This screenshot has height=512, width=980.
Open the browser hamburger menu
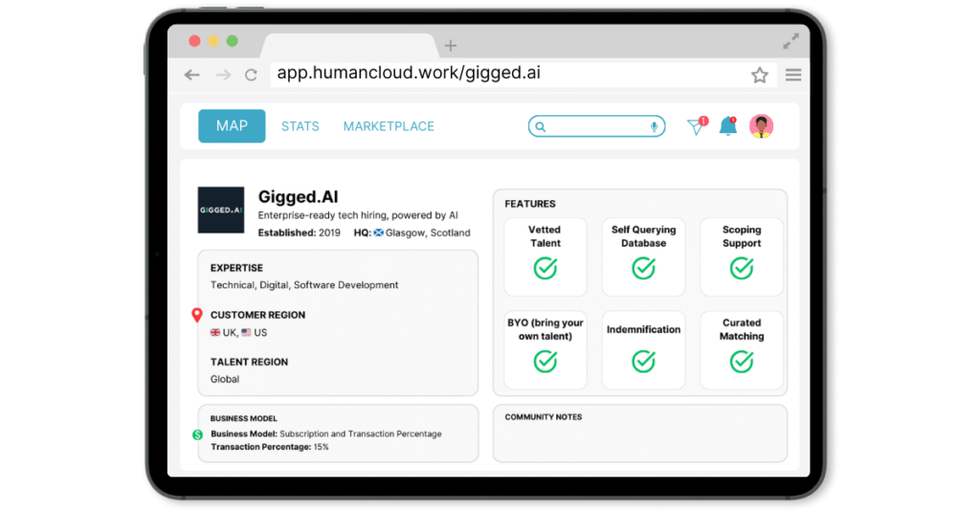click(793, 75)
